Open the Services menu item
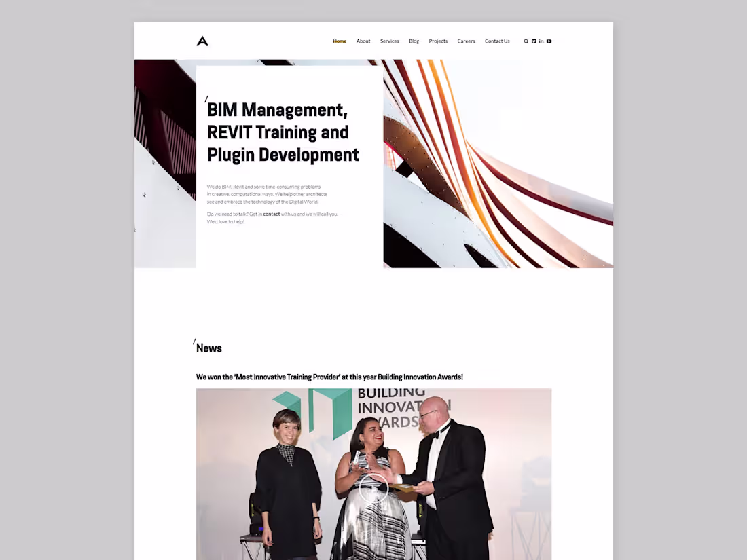Image resolution: width=747 pixels, height=560 pixels. 389,41
